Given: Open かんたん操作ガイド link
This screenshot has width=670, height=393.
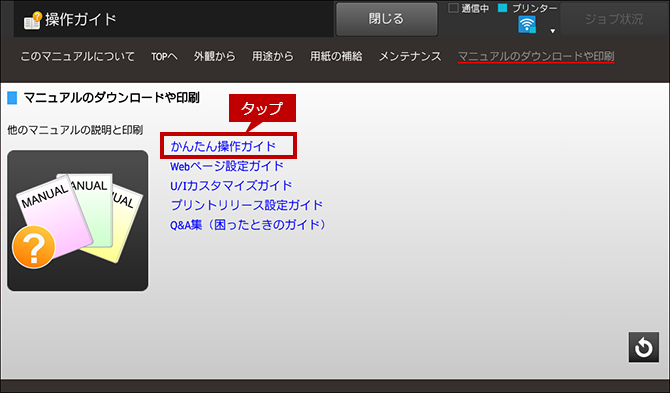Looking at the screenshot, I should tap(223, 146).
